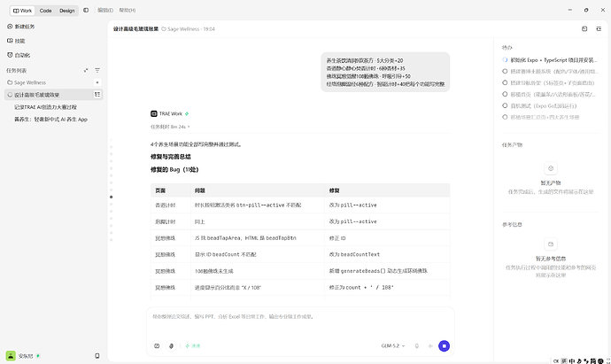Click the attachment paperclip icon in input bar
This screenshot has width=611, height=364.
pos(171,345)
